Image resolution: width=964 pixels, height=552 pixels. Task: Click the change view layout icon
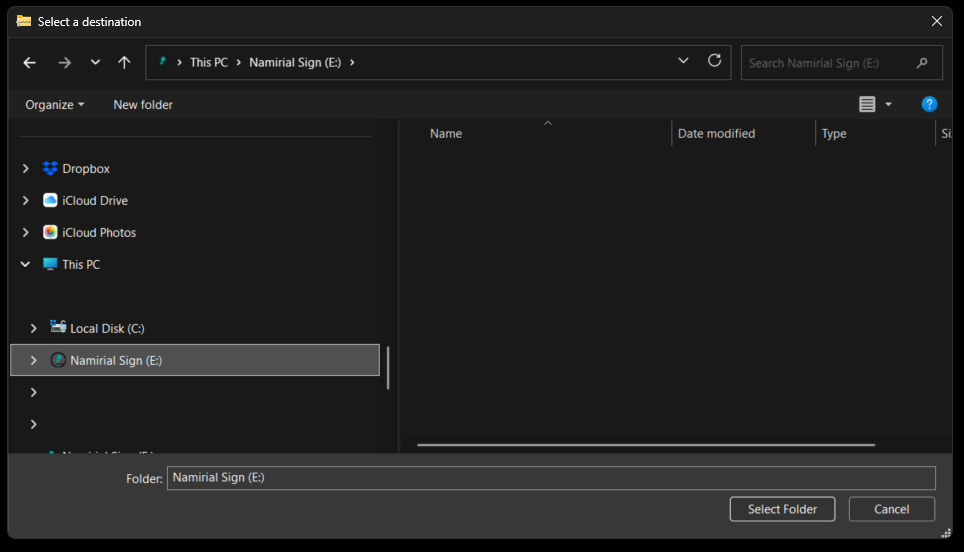click(867, 104)
